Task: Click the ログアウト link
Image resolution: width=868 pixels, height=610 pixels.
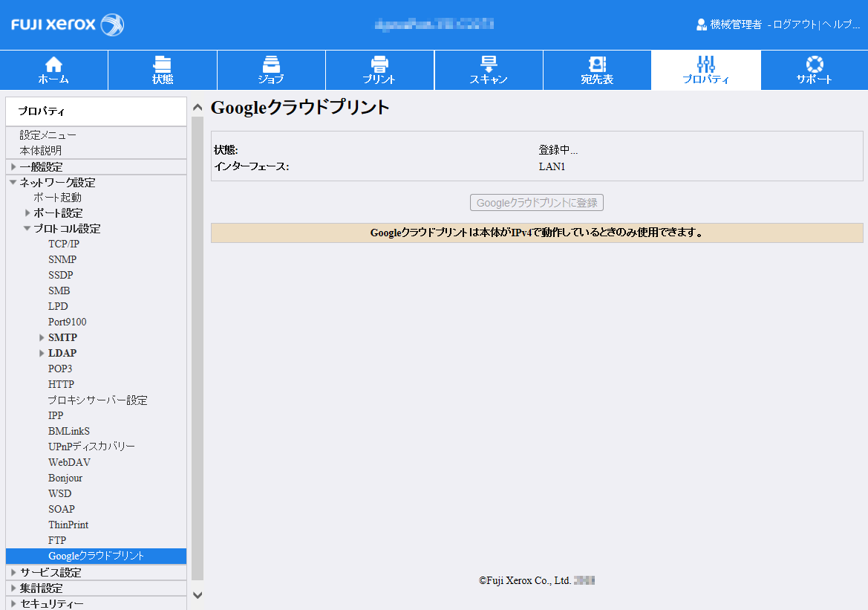Action: tap(794, 25)
